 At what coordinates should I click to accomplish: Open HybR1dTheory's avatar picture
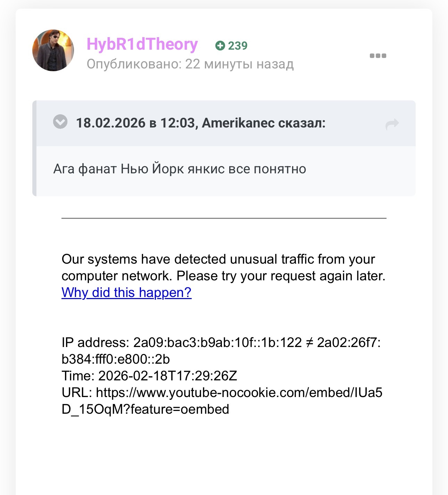(53, 50)
